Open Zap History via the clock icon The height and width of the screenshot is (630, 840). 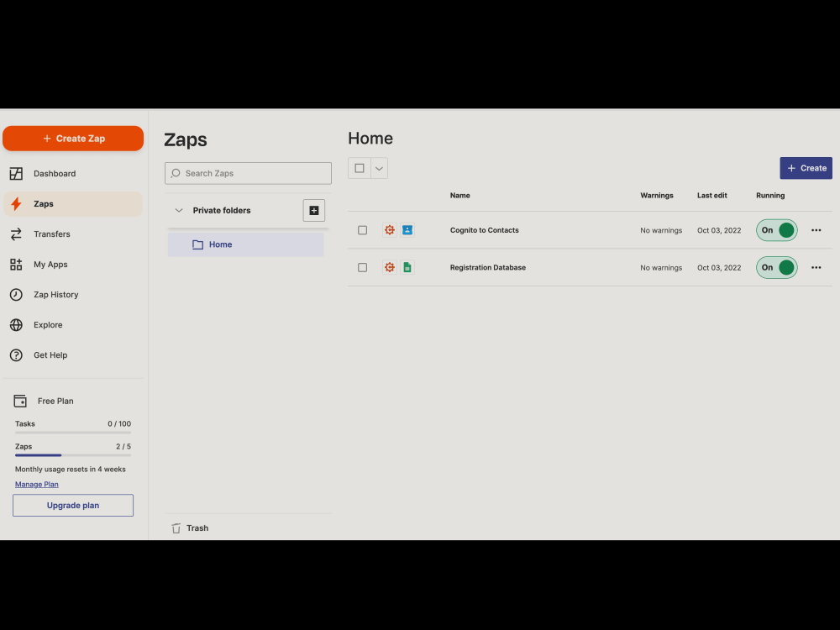[x=15, y=294]
